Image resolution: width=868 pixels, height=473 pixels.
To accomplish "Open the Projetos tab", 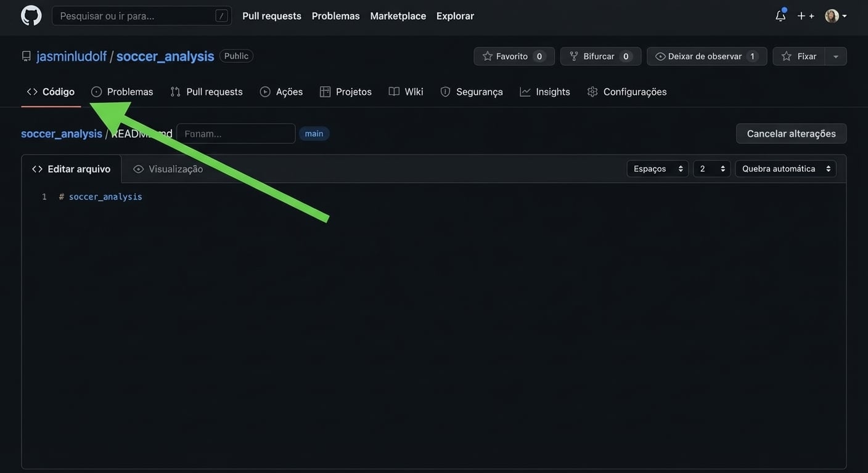I will 346,92.
